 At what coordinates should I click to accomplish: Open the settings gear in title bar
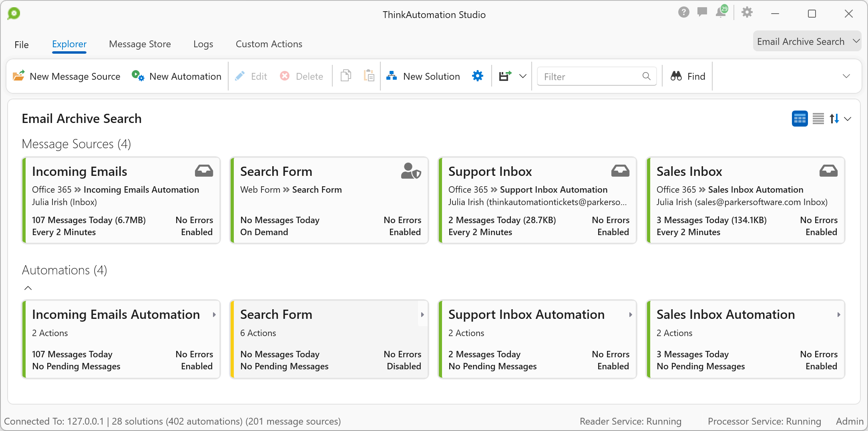(x=747, y=12)
